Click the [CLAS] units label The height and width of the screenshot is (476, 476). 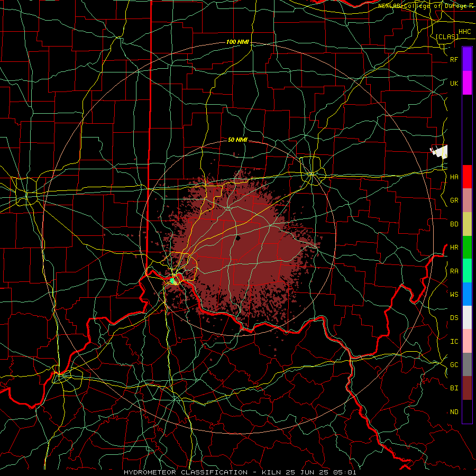(x=447, y=36)
